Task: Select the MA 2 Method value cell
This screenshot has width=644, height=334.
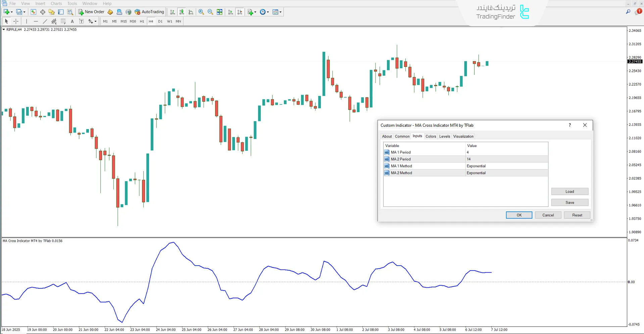Action: [x=506, y=173]
